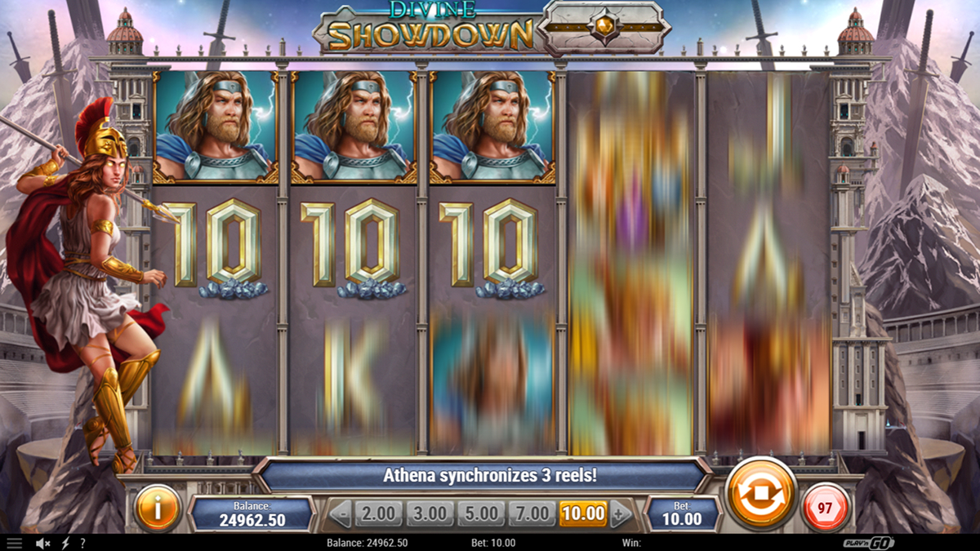Open the help question mark
The image size is (980, 551).
click(x=82, y=543)
